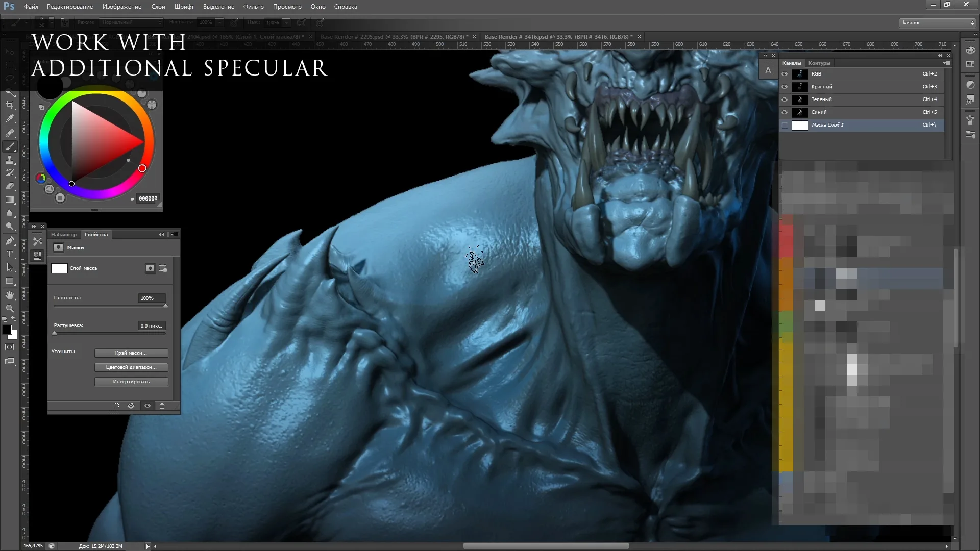The height and width of the screenshot is (551, 980).
Task: Select the Zoom tool
Action: coord(10,309)
